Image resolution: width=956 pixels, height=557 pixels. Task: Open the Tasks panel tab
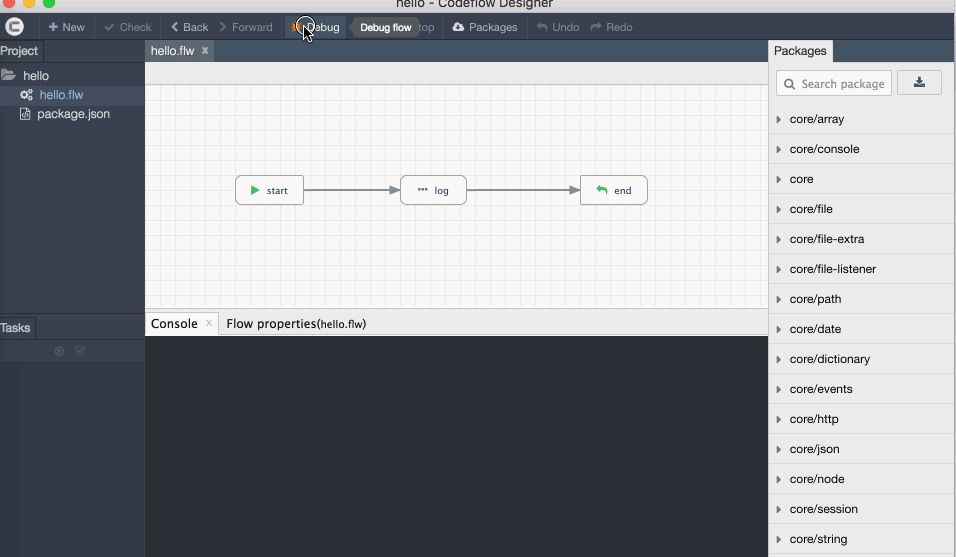[16, 328]
